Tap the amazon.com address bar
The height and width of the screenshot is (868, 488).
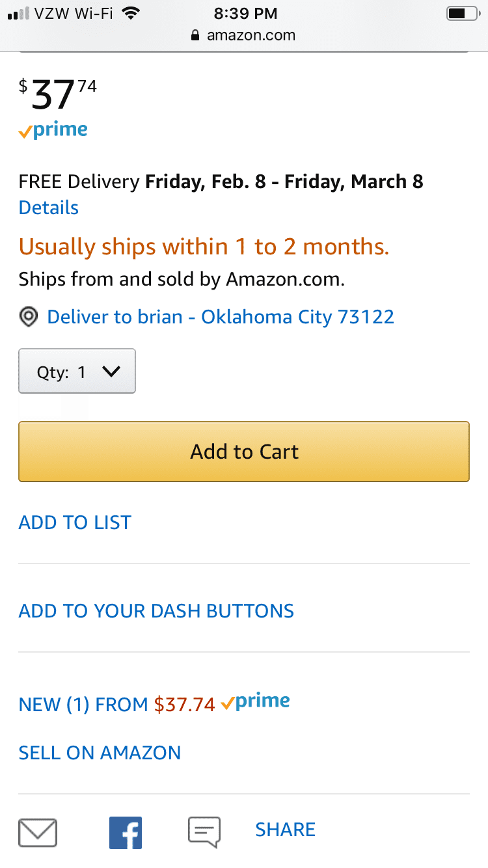pyautogui.click(x=244, y=35)
